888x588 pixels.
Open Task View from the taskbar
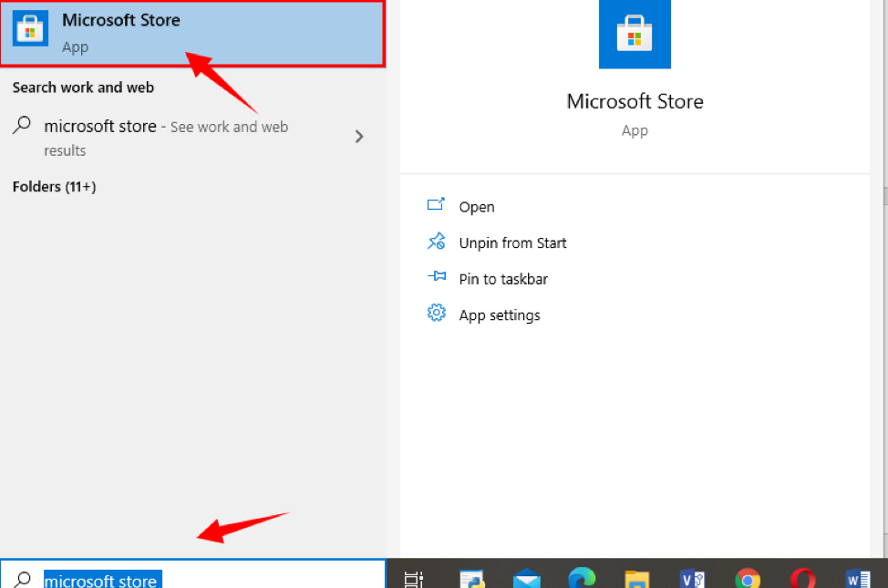pyautogui.click(x=414, y=580)
